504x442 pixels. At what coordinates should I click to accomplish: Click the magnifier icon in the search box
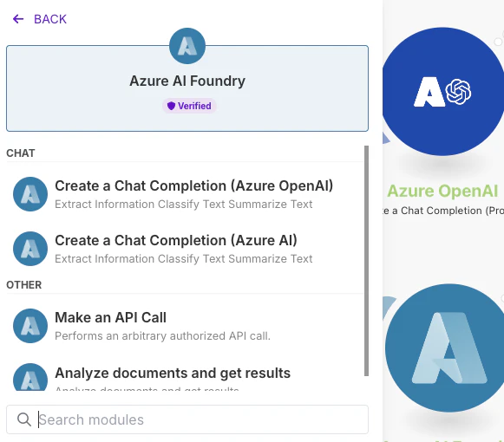[24, 419]
